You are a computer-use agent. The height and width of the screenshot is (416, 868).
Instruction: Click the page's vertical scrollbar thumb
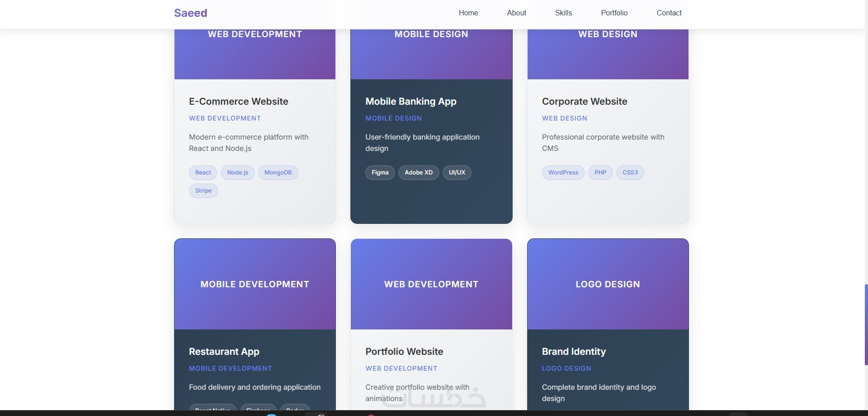tap(866, 324)
